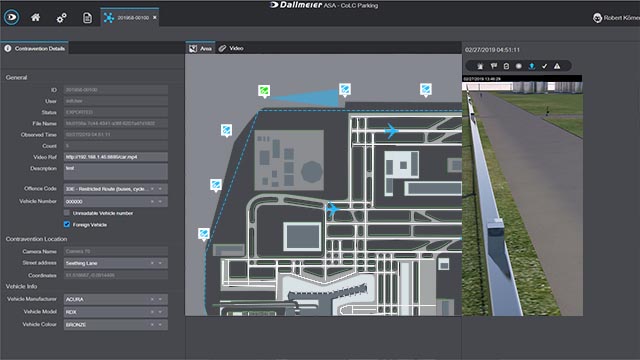Image resolution: width=640 pixels, height=360 pixels.
Task: Select the green camera marker on the map
Action: pos(264,91)
